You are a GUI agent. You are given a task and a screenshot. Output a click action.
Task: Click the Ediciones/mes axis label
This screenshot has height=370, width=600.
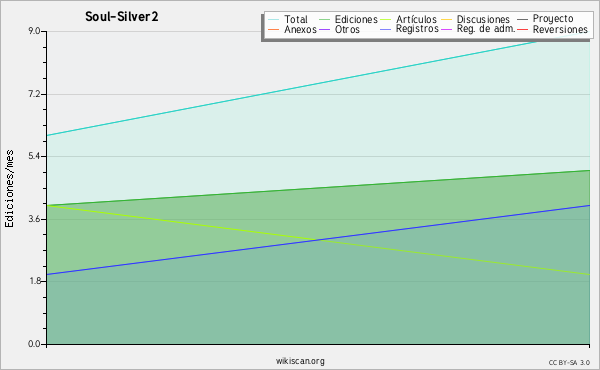coord(9,189)
